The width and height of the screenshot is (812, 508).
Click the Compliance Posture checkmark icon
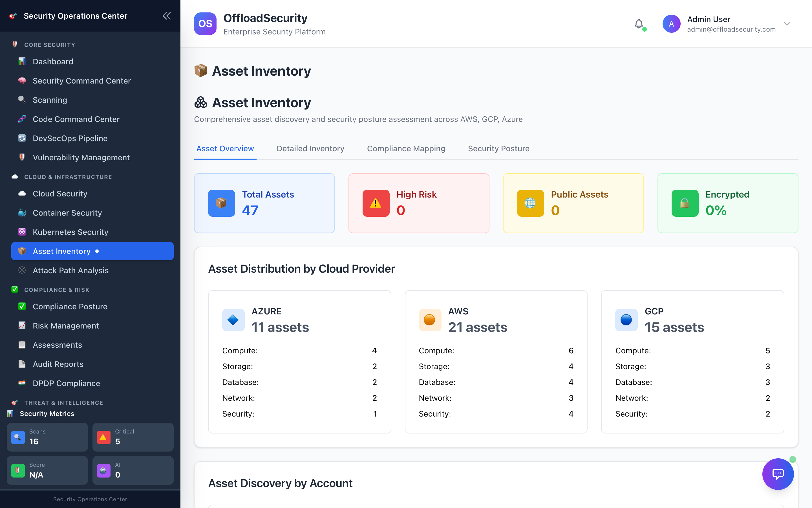[x=22, y=306]
